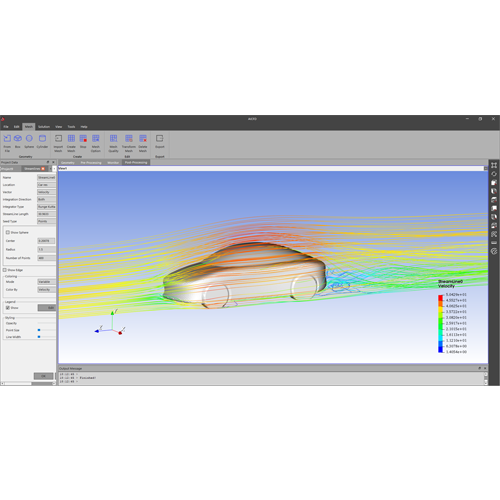Toggle the Show Edge checkbox
500x500 pixels.
tap(5, 270)
